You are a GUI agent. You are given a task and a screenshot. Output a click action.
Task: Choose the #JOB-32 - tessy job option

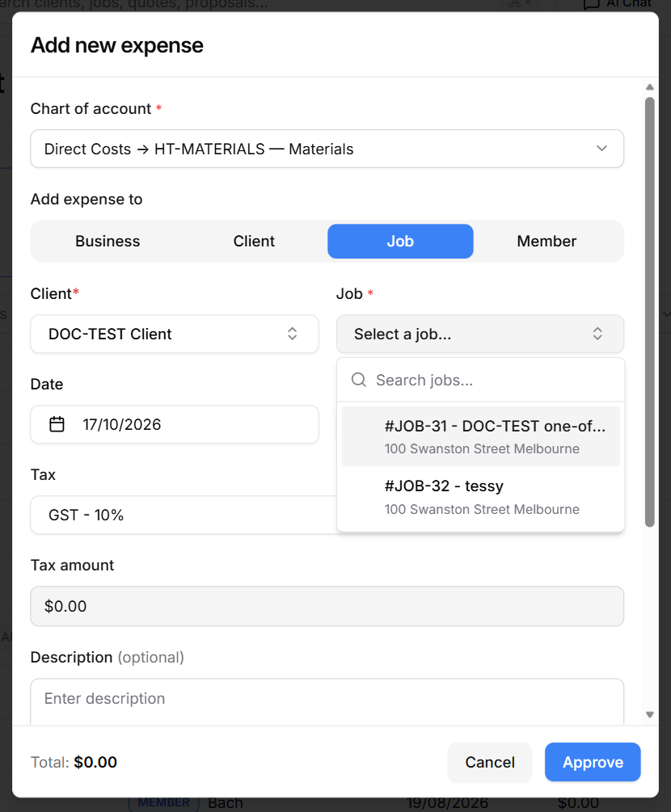(481, 497)
